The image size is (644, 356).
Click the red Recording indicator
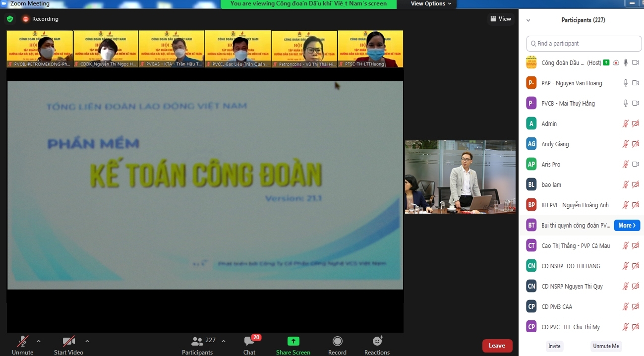(41, 19)
